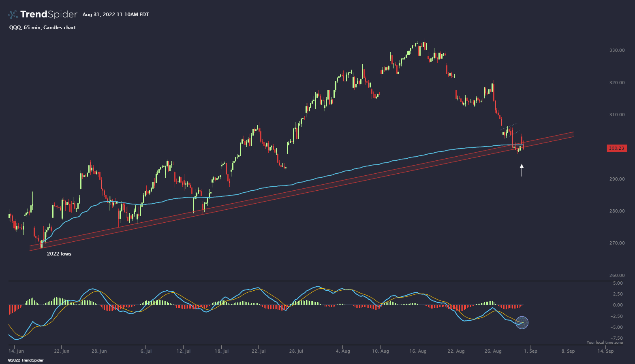The image size is (635, 364).
Task: Click the red 300.23 last price tag
Action: pos(616,148)
